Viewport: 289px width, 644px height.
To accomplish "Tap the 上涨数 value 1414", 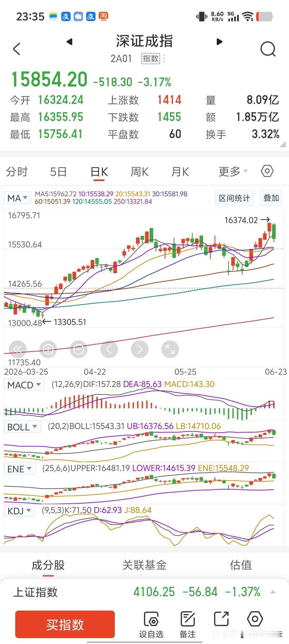I will (x=169, y=100).
